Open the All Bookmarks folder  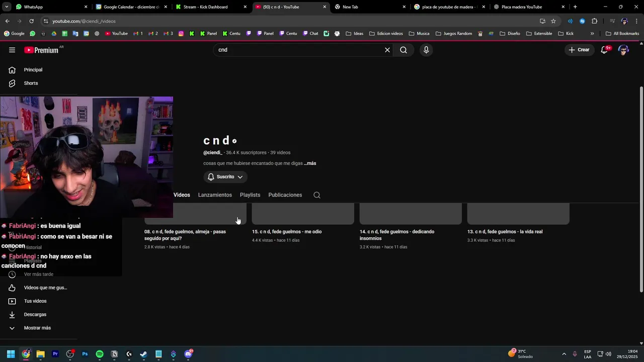[622, 34]
